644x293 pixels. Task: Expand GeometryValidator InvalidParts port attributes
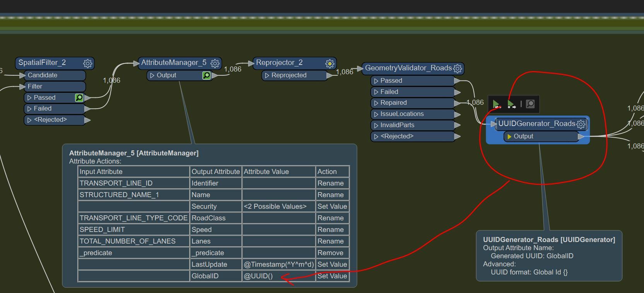click(x=376, y=125)
